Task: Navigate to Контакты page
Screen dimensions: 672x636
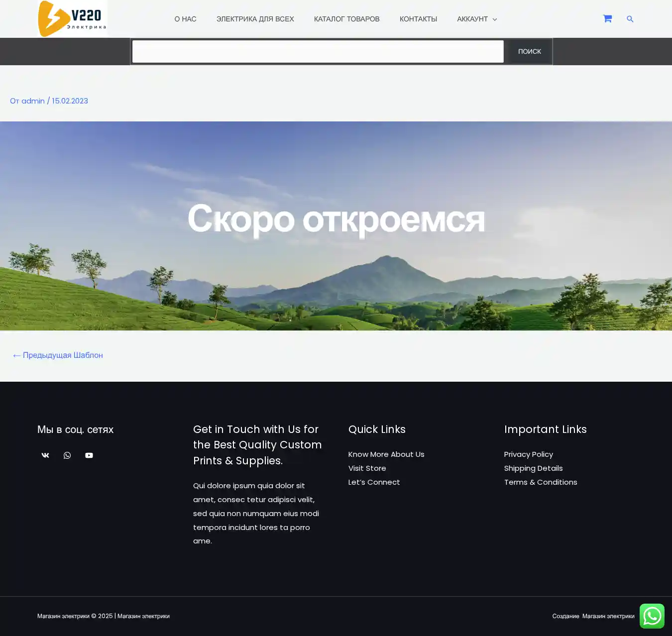Action: click(x=418, y=19)
